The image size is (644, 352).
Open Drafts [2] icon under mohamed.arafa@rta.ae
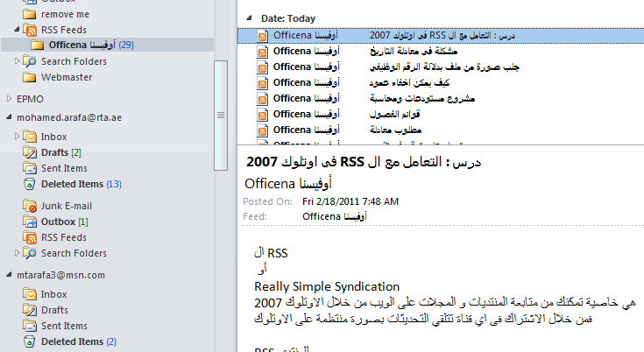point(30,152)
